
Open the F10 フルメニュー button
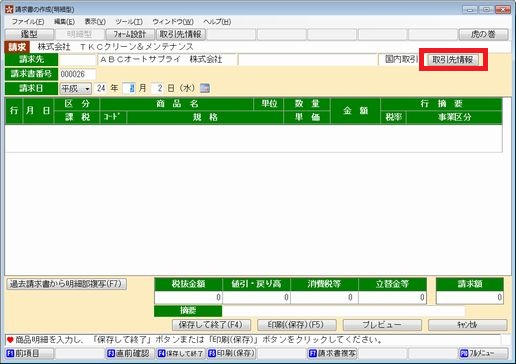483,353
